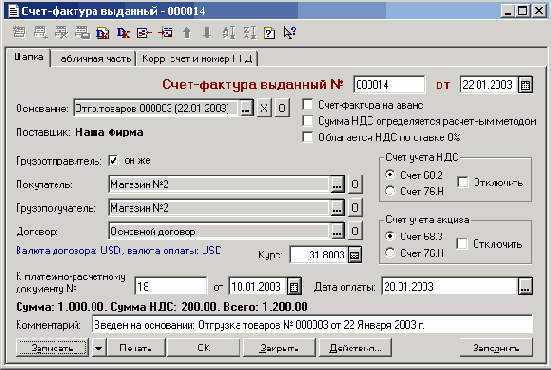Open subordination structure icon with arrow leaving
This screenshot has width=551, height=370.
point(144,33)
